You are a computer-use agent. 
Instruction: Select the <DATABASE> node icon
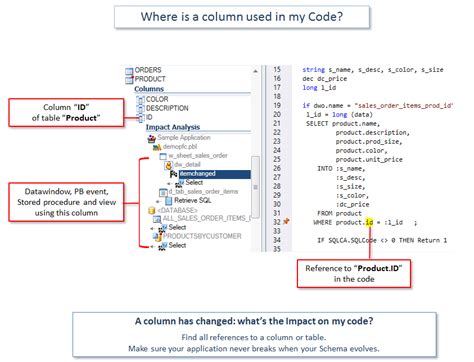tap(152, 210)
